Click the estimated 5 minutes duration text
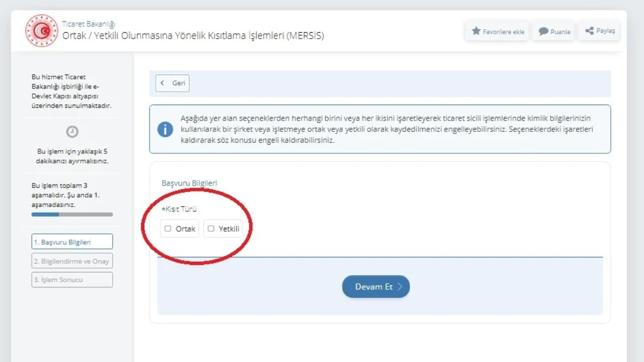Viewport: 644px width, 362px height. pyautogui.click(x=72, y=156)
